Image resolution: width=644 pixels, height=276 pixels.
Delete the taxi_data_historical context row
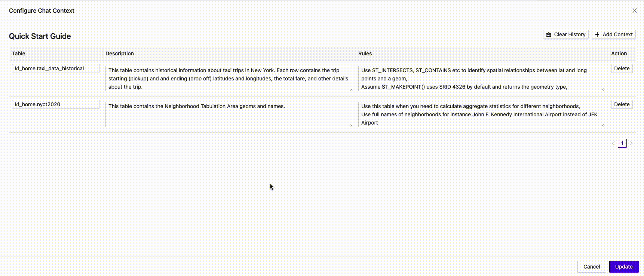[622, 68]
